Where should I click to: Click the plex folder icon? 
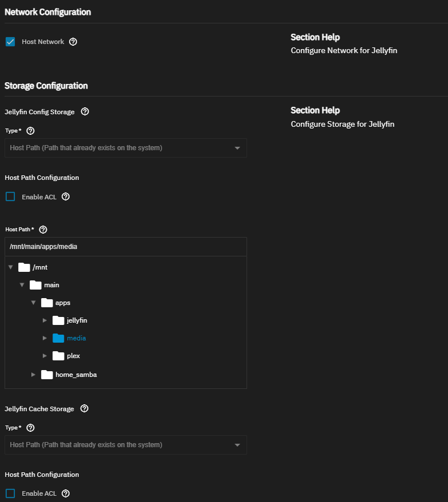tap(58, 356)
